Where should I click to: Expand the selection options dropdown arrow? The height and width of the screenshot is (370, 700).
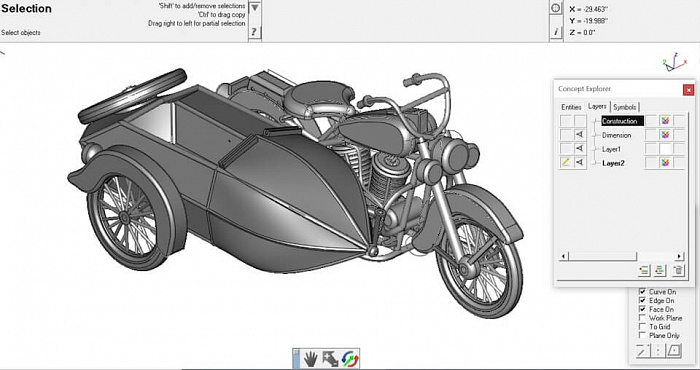coord(254,8)
